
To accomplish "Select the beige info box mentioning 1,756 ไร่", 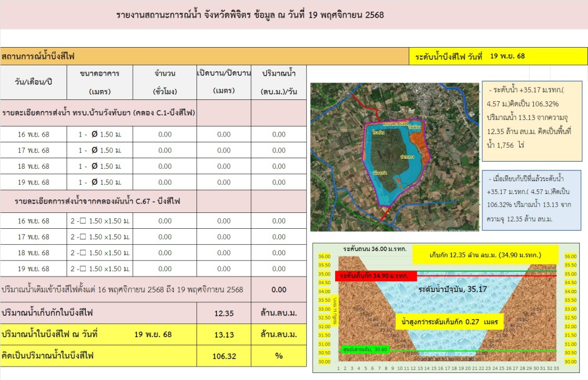I will 530,121.
